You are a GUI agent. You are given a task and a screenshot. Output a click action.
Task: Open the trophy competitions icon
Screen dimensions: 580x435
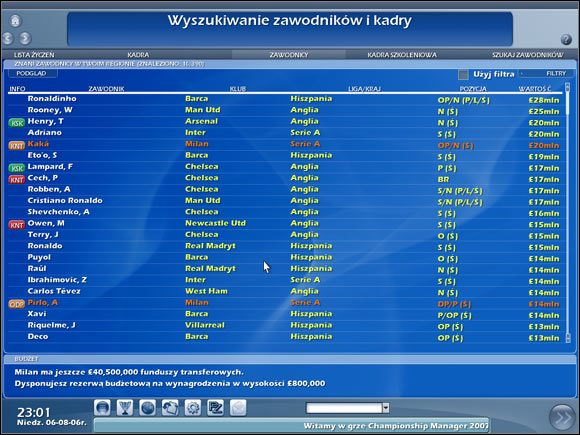[125, 408]
